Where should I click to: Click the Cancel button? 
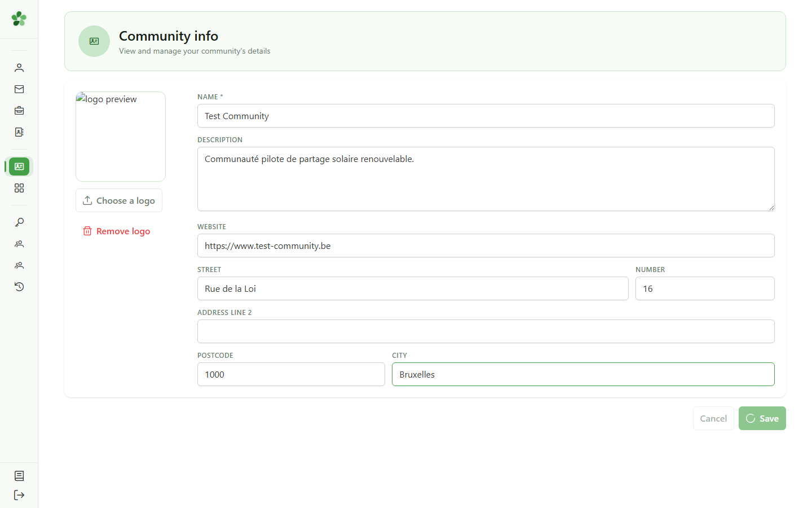click(x=713, y=418)
